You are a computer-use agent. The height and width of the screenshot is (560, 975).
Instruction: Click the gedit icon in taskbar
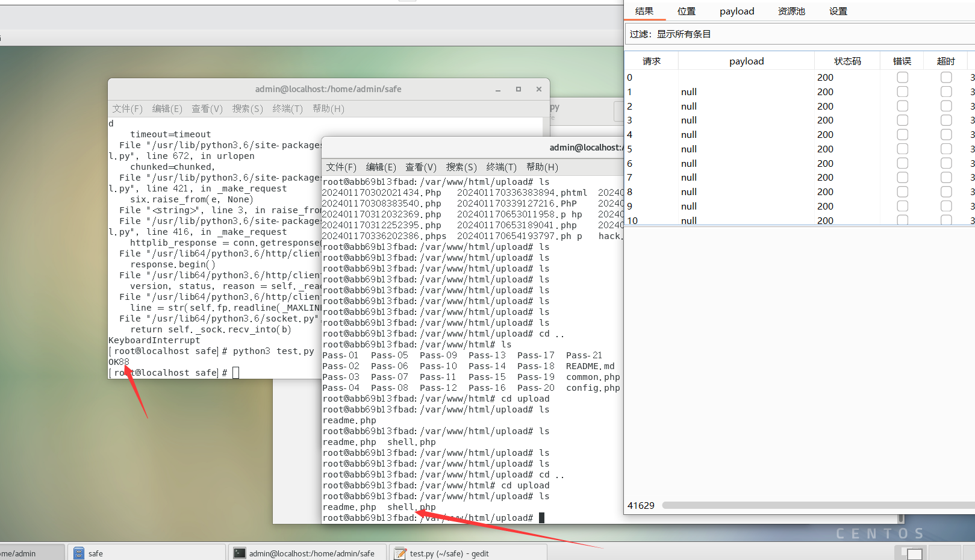pos(400,553)
